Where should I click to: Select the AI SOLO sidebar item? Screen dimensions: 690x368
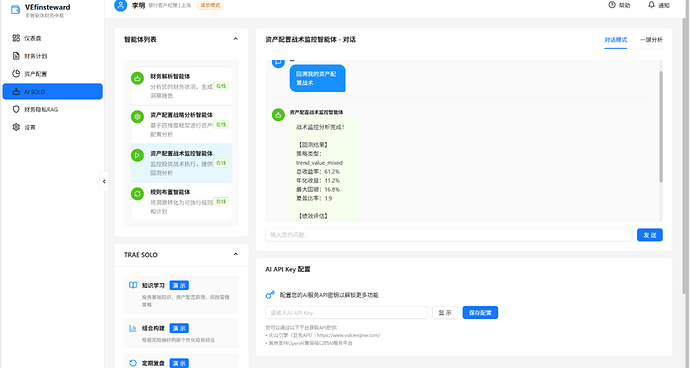[x=52, y=92]
